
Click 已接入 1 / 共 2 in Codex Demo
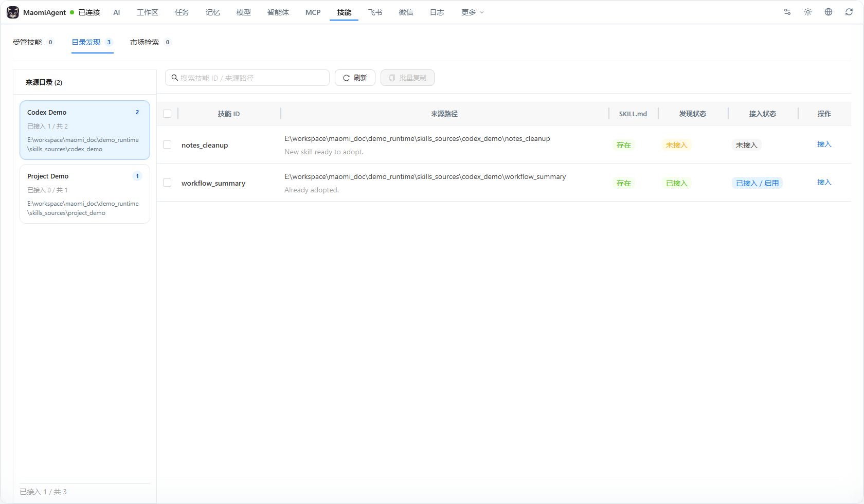click(x=47, y=126)
